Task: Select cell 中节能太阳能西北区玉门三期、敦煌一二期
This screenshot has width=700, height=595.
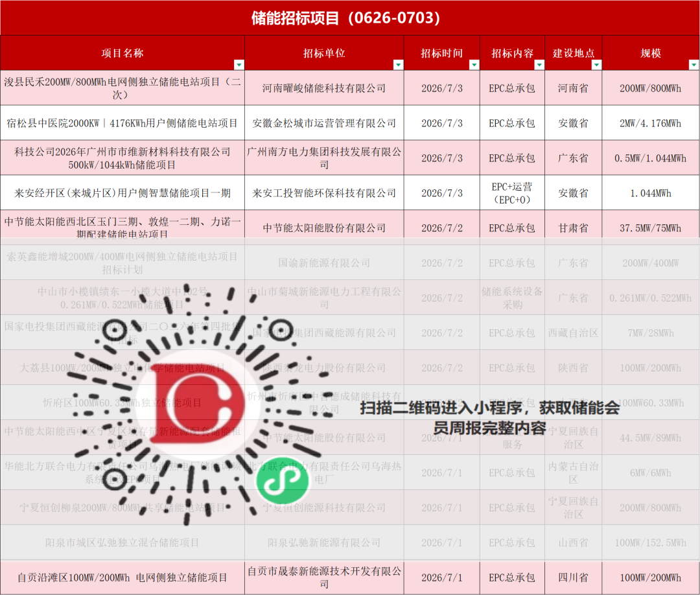Action: [122, 227]
